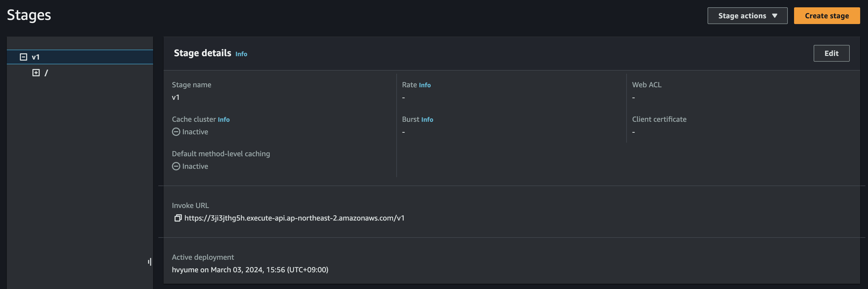The image size is (868, 289).
Task: Select the v1 stage in tree
Action: 36,57
